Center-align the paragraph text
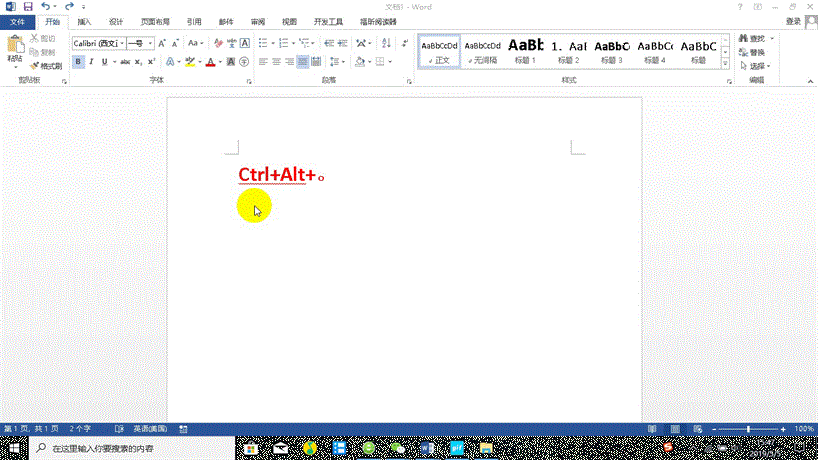 276,62
